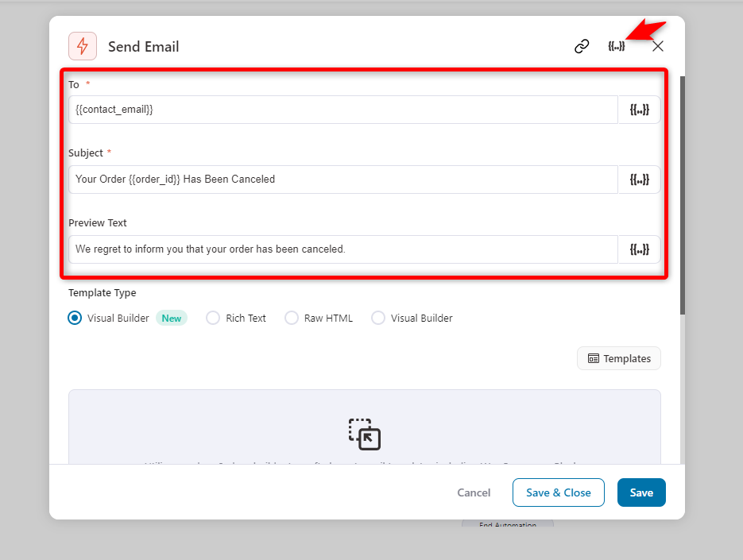Cancel the email editing
Image resolution: width=743 pixels, height=560 pixels.
(474, 492)
